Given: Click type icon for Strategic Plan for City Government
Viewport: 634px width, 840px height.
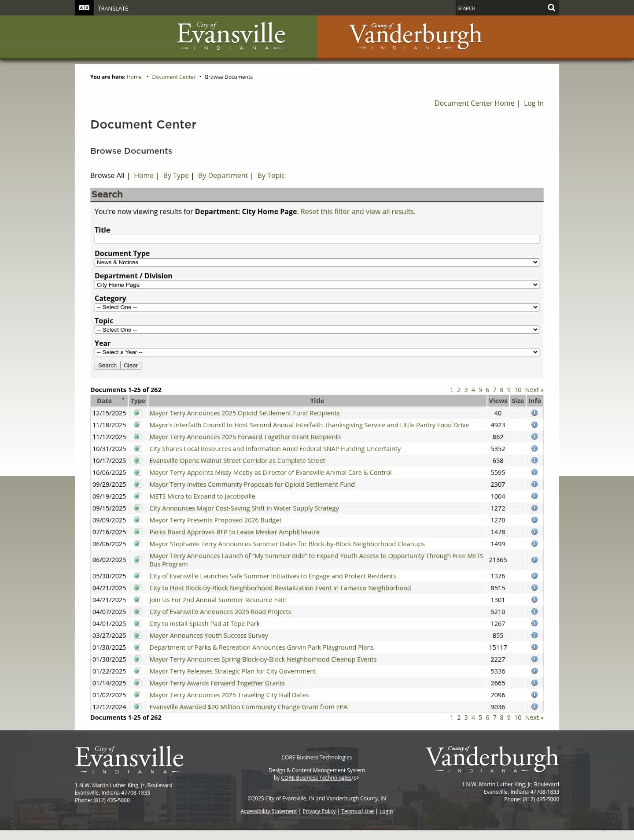Looking at the screenshot, I should click(137, 671).
